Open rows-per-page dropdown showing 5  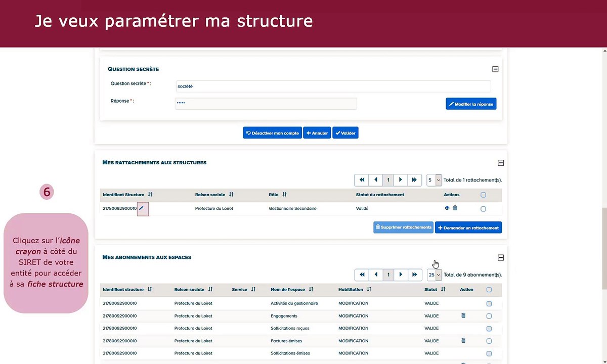pyautogui.click(x=434, y=179)
